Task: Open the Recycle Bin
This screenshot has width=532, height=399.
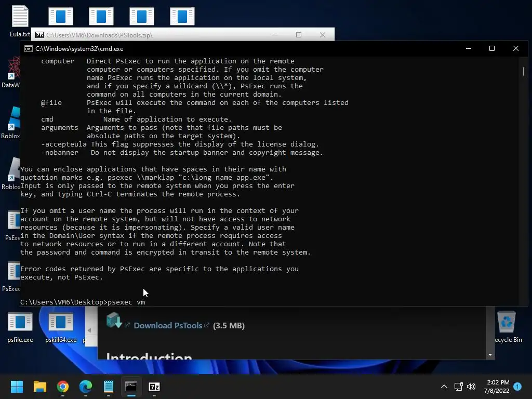Action: click(x=508, y=327)
